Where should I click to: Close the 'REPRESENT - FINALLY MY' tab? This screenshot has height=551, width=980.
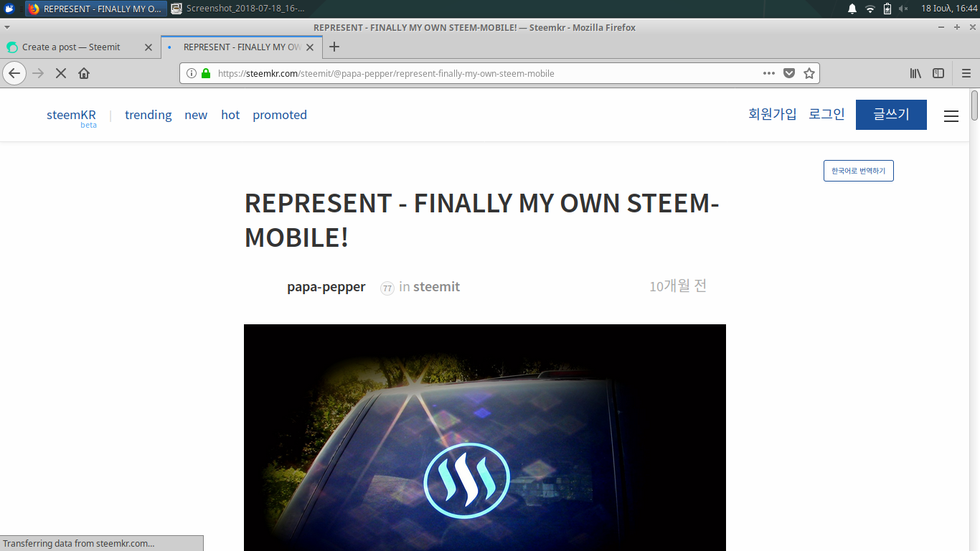pyautogui.click(x=310, y=47)
